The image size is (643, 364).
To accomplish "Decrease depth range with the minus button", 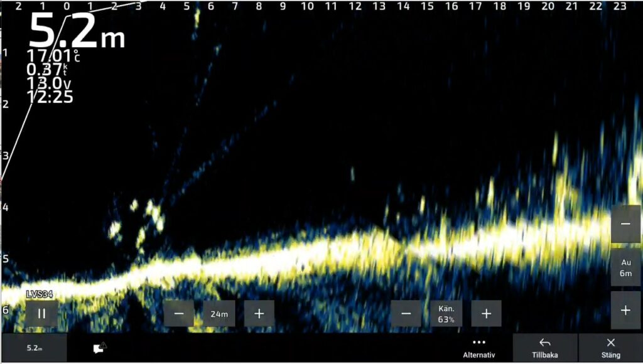I will tap(626, 224).
